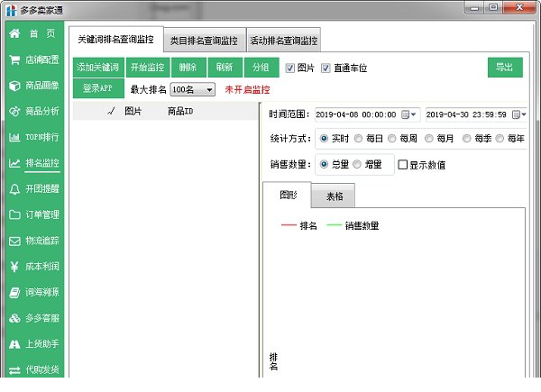541x392 pixels.
Task: Click the end date time field
Action: point(476,114)
